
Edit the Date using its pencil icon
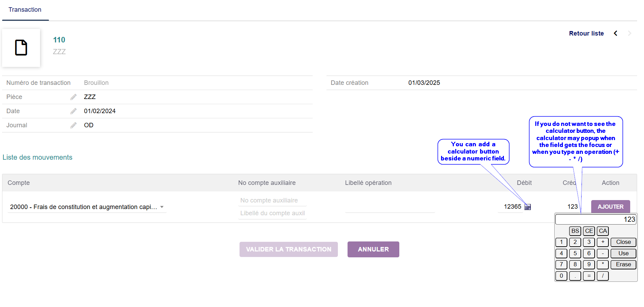coord(74,111)
